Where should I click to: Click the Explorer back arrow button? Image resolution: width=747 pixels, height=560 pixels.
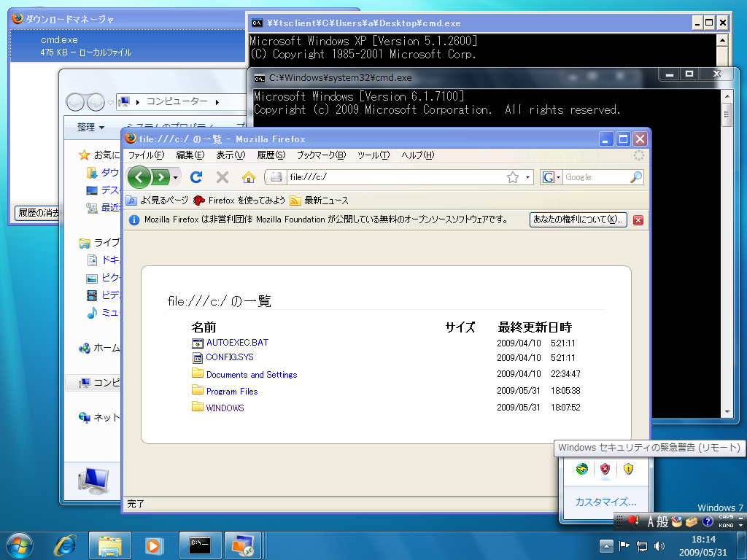pyautogui.click(x=75, y=102)
